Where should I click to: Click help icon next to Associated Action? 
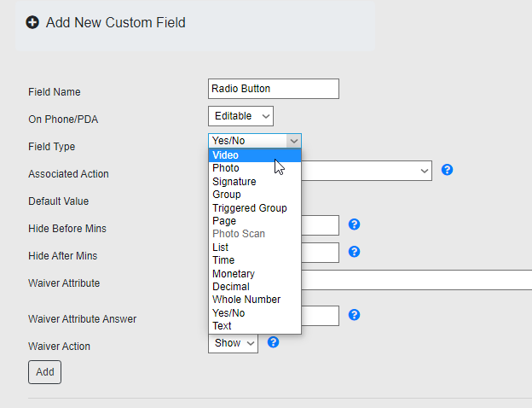[x=447, y=170]
